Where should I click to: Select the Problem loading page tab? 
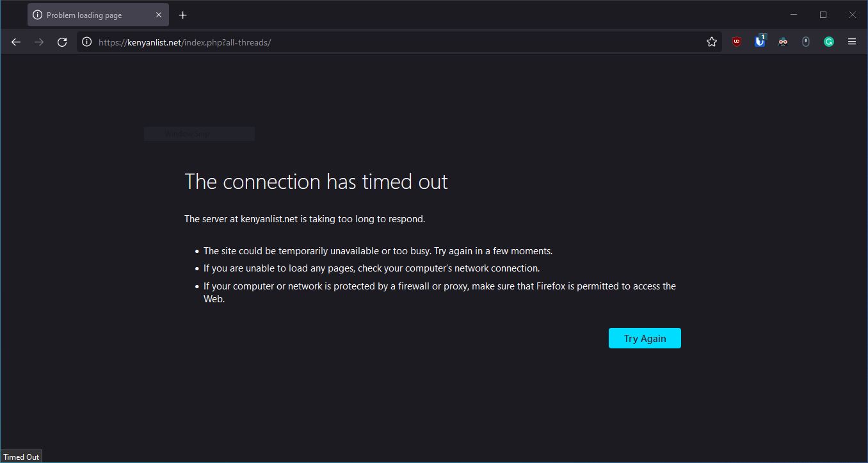[90, 15]
